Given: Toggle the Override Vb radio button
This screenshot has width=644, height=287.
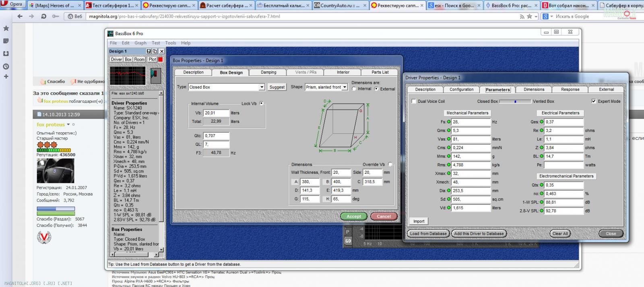Looking at the screenshot, I should (390, 164).
